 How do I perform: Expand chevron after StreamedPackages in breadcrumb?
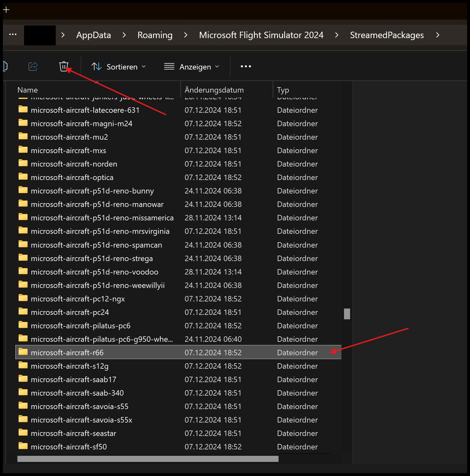click(438, 35)
